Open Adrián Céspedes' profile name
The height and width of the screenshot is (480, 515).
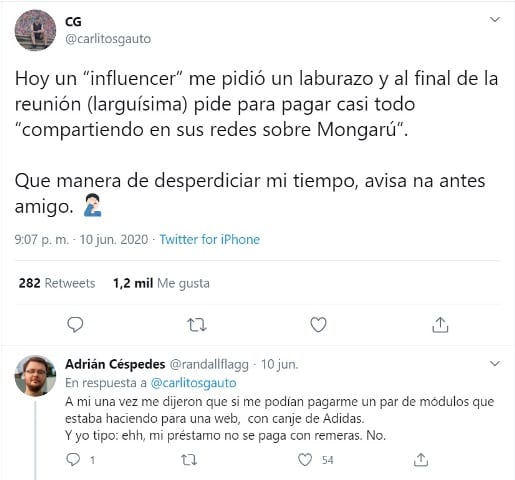(115, 364)
